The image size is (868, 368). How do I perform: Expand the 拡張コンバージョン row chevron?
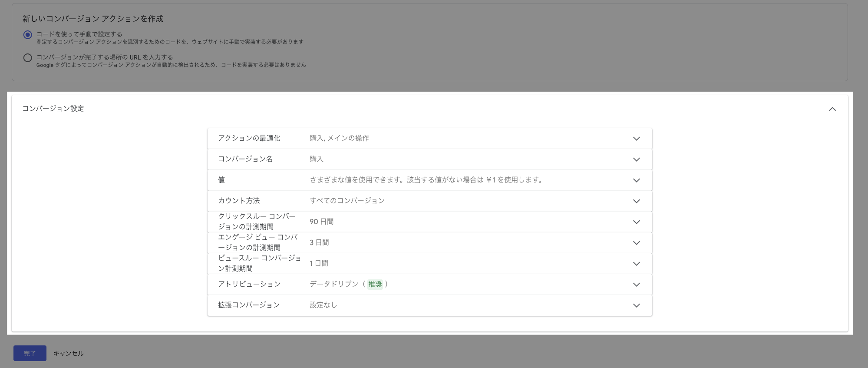coord(636,305)
